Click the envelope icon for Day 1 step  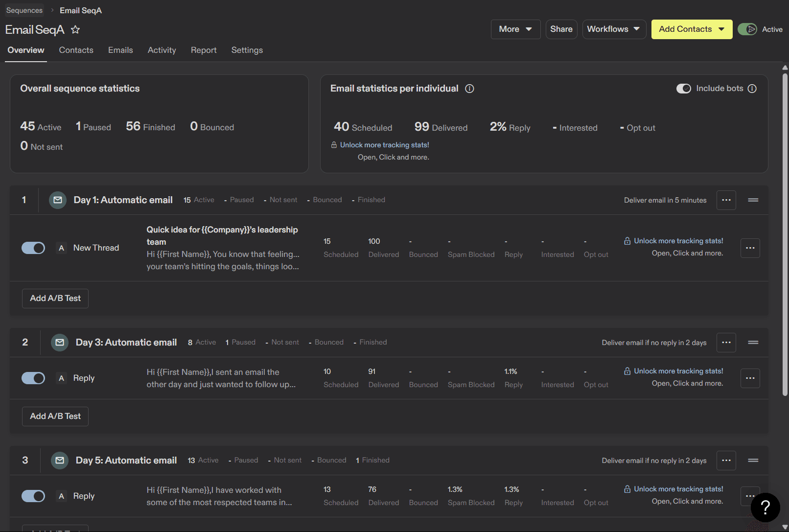coord(58,200)
